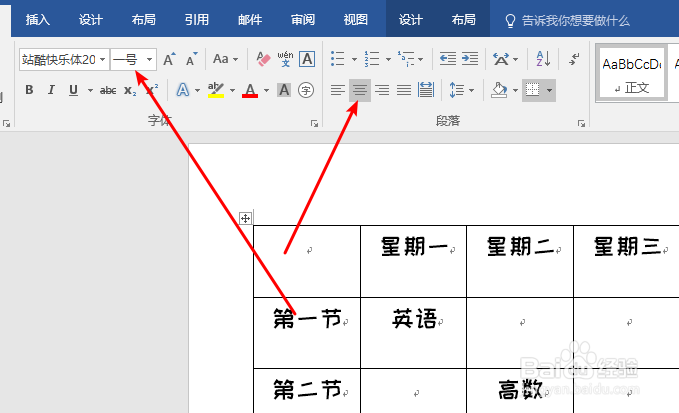This screenshot has height=413, width=679.
Task: Open font dialog launcher
Action: tap(314, 124)
